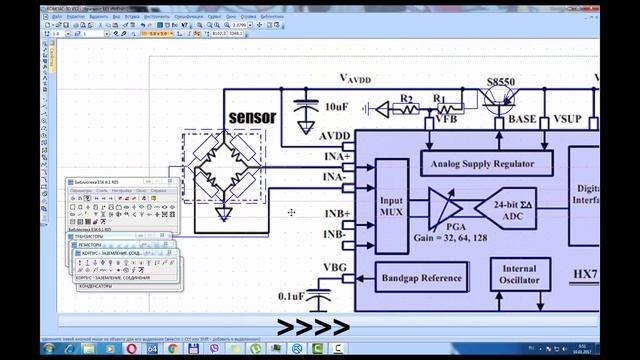This screenshot has width=640, height=360.
Task: Click the sensor bridge symbol
Action: coord(224,166)
